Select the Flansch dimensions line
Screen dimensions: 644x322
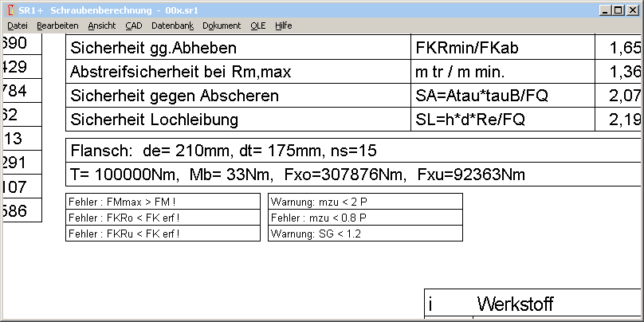click(223, 150)
